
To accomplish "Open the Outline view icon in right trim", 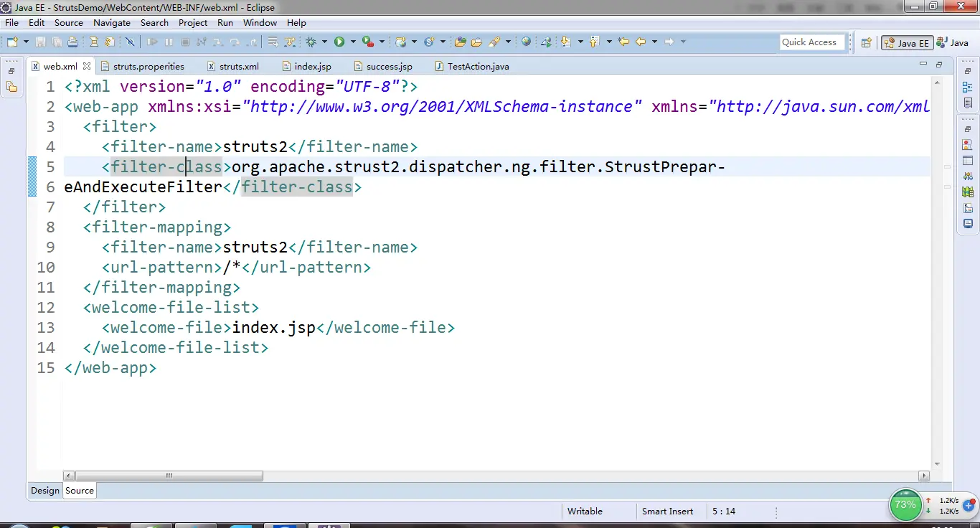I will [x=968, y=88].
